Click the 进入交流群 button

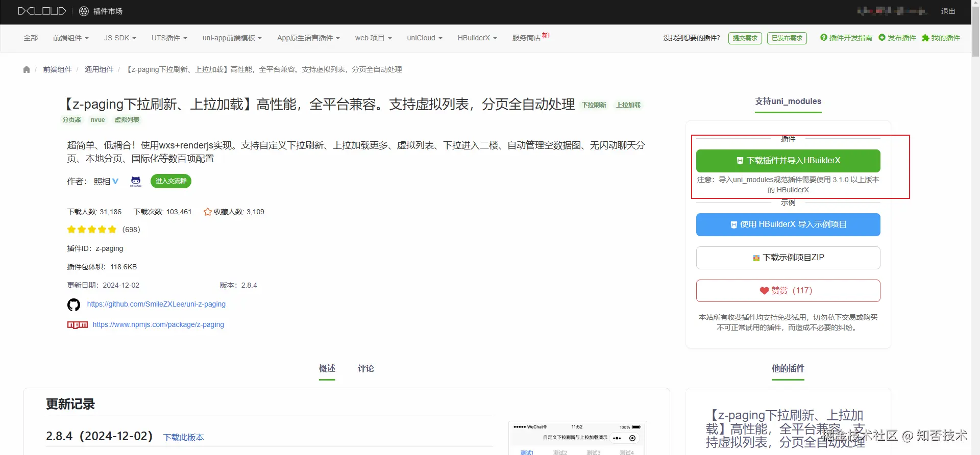(x=171, y=181)
